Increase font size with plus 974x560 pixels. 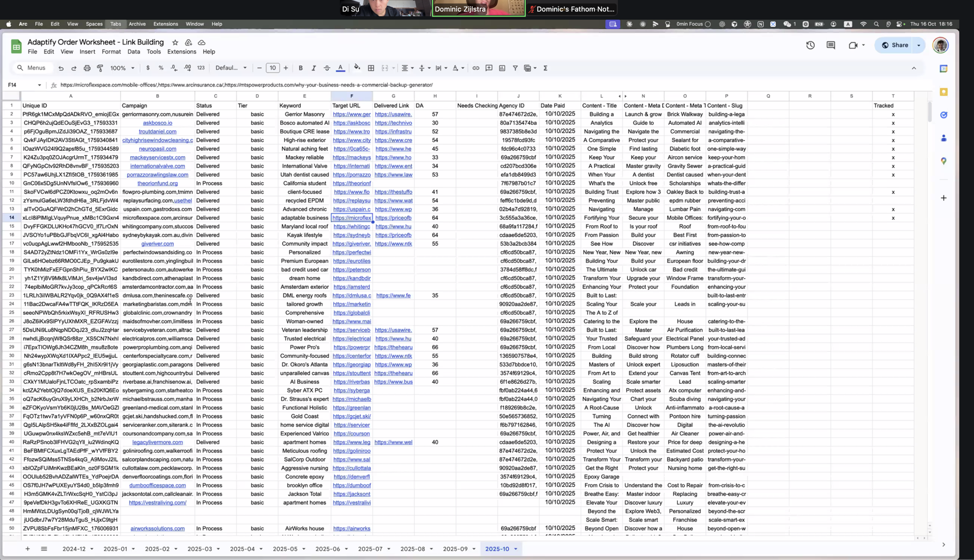pos(286,68)
